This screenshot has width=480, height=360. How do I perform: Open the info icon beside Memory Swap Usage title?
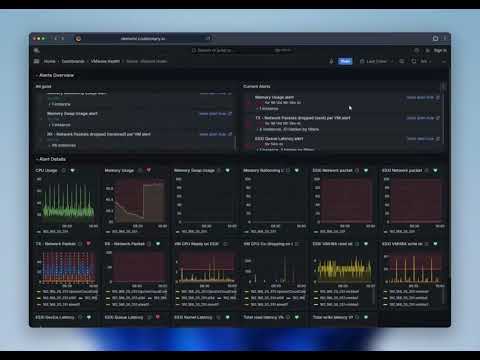219,170
